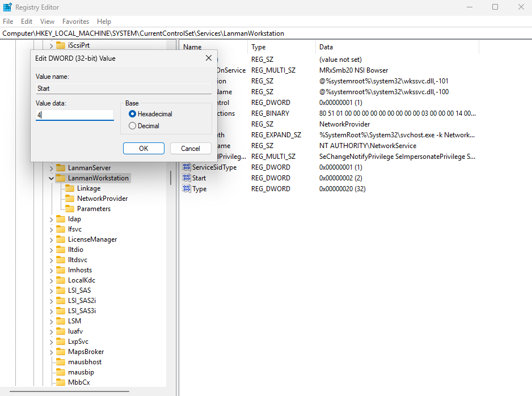Click the LSM folder icon
The image size is (532, 396).
coord(61,321)
